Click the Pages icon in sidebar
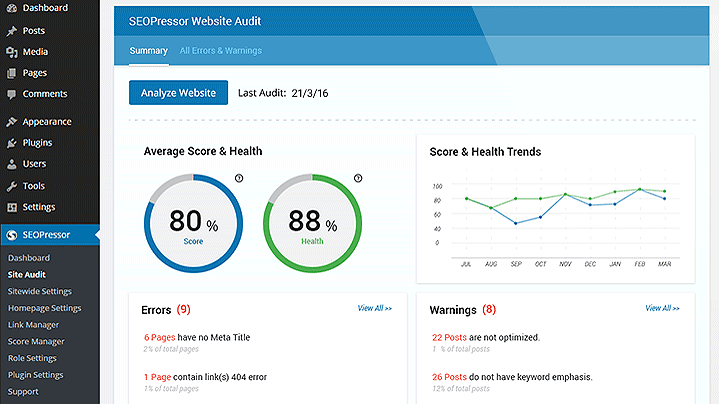719x404 pixels. point(11,73)
